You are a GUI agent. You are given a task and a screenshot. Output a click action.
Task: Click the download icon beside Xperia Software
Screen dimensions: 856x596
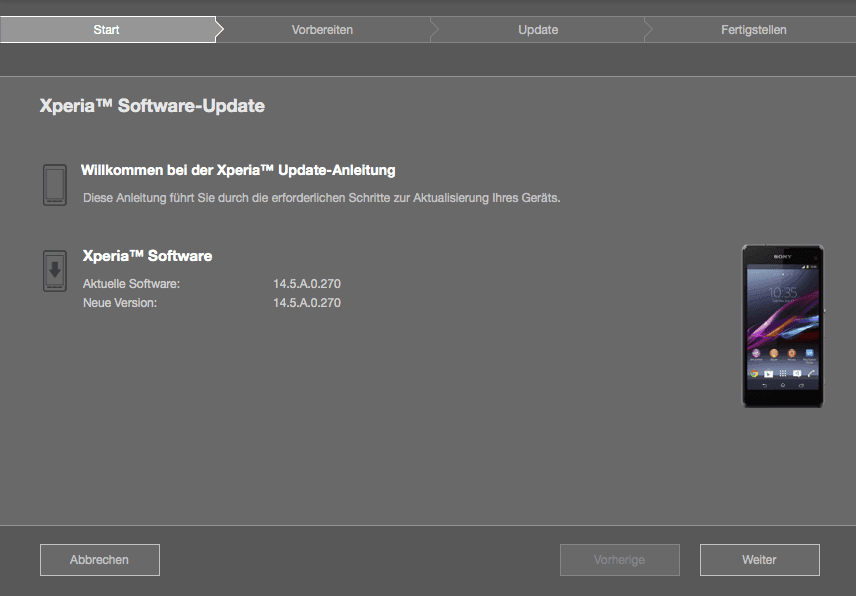click(x=55, y=271)
